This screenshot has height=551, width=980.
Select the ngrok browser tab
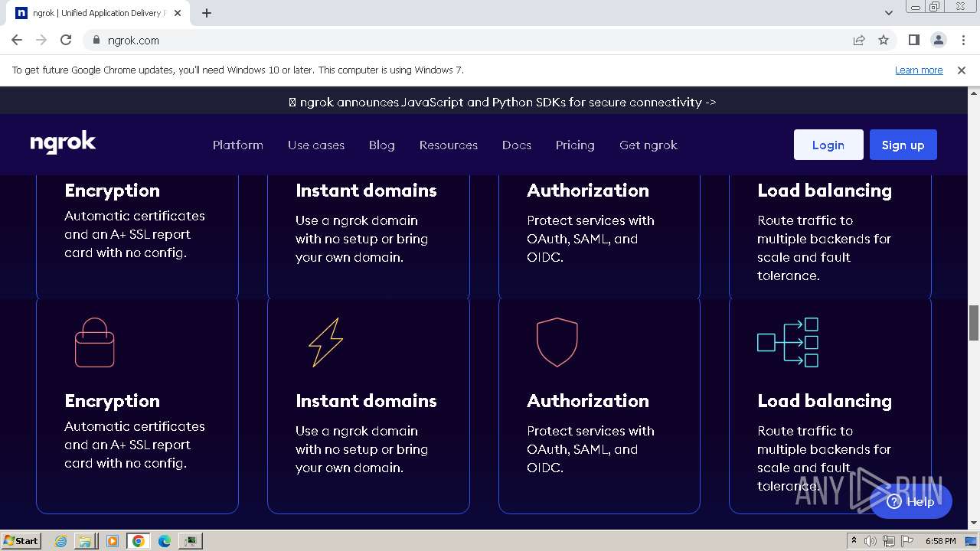click(100, 13)
